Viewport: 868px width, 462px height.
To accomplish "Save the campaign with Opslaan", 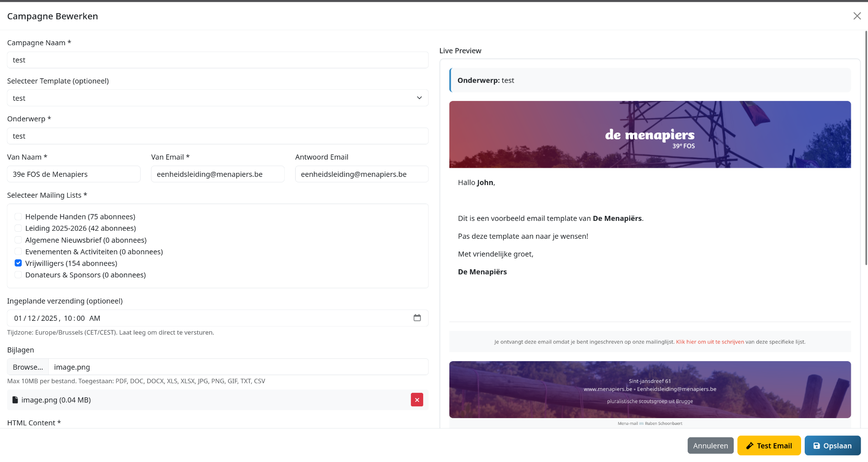I will point(832,446).
